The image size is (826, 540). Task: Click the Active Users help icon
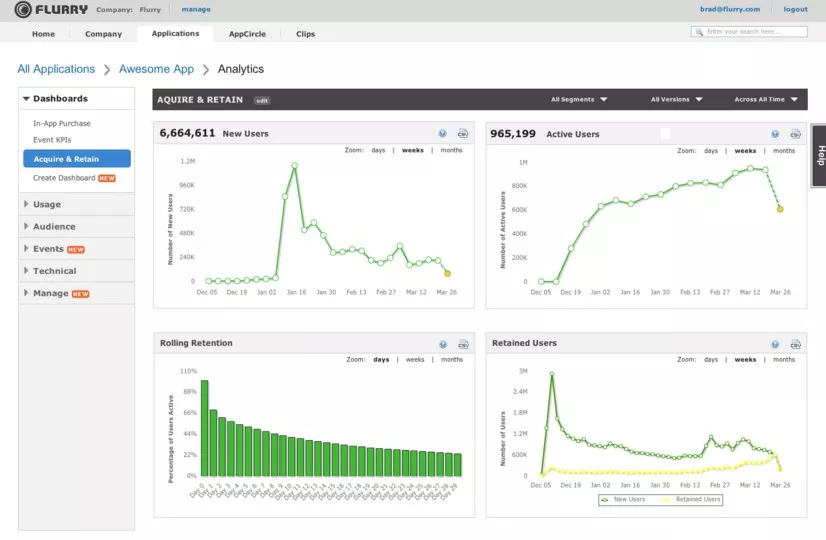775,134
